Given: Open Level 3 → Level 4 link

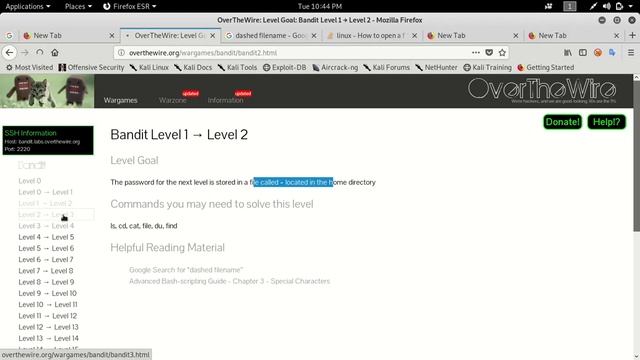Looking at the screenshot, I should 46,226.
